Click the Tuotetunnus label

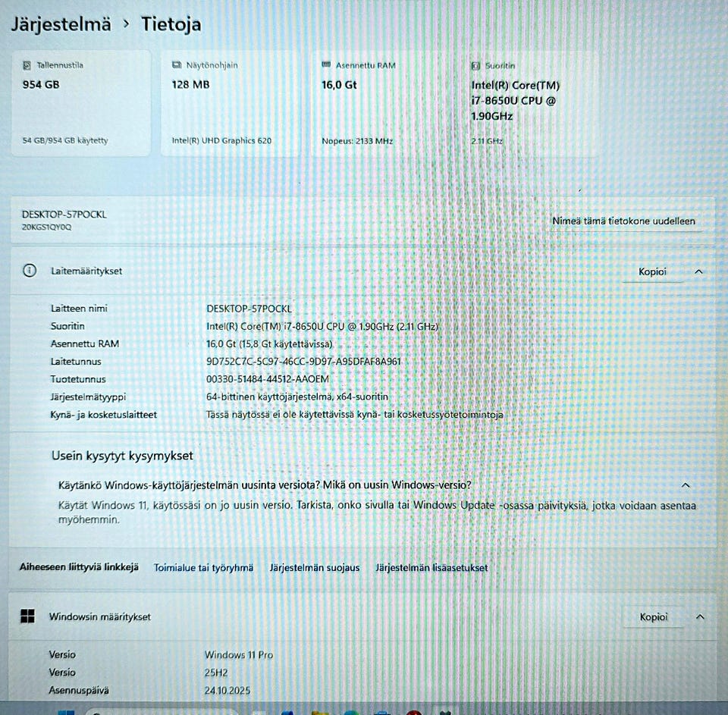78,379
